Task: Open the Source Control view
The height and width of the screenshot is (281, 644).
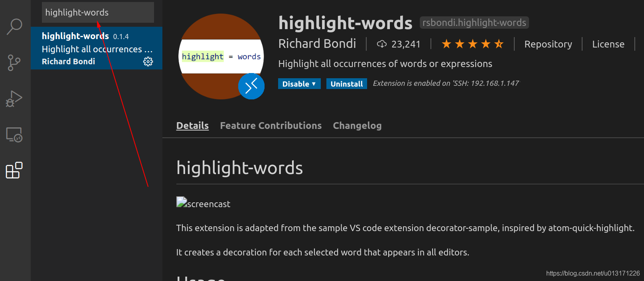Action: coord(14,63)
